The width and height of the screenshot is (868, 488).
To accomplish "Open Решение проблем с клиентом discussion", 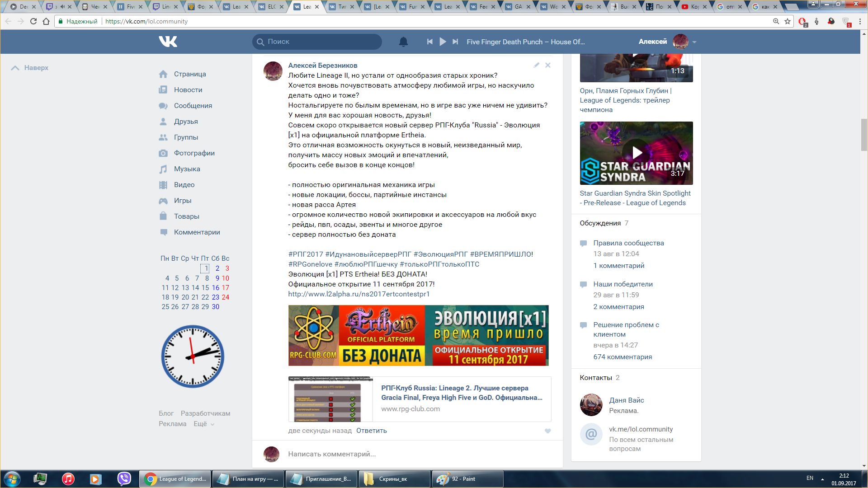I will tap(626, 329).
